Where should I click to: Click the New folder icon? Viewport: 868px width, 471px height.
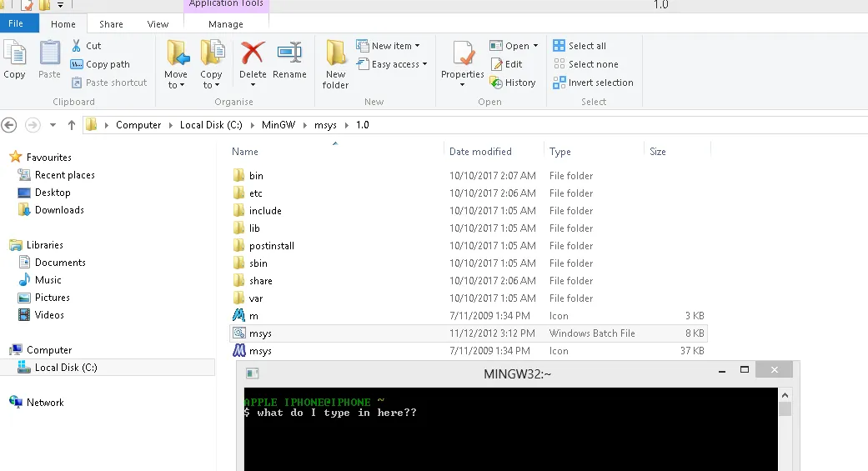coord(335,53)
